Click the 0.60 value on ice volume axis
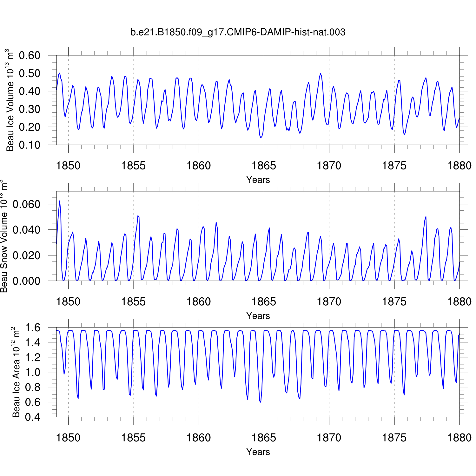Image resolution: width=476 pixels, height=476 pixels. click(x=30, y=56)
